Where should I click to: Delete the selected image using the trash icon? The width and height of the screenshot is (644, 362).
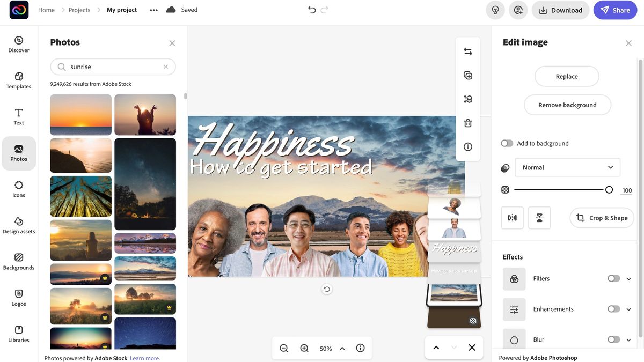point(467,122)
